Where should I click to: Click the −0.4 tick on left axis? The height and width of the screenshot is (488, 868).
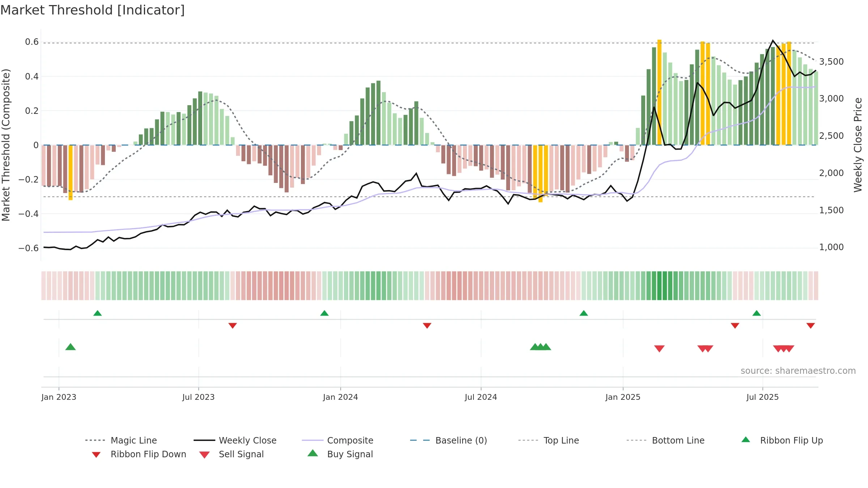[x=29, y=214]
